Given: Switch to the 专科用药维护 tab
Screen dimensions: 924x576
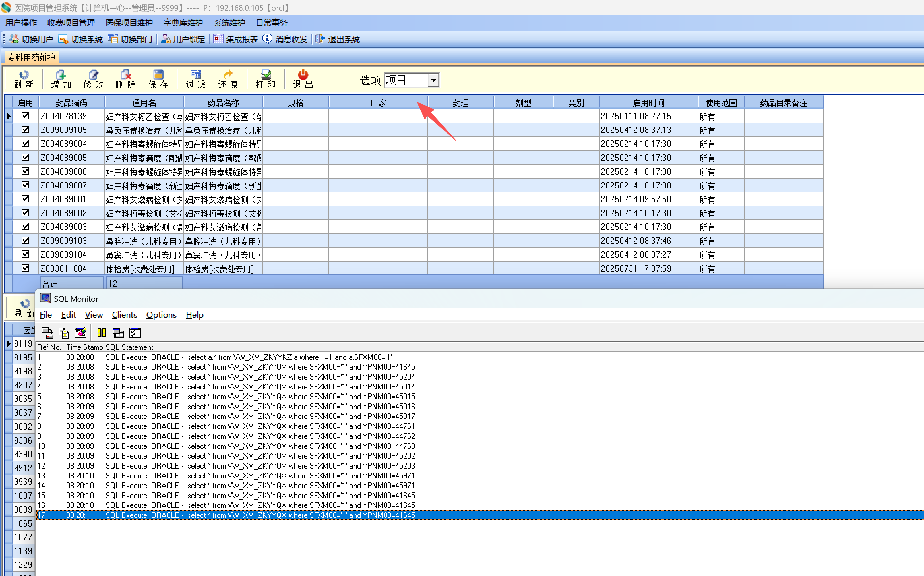Looking at the screenshot, I should coord(32,58).
